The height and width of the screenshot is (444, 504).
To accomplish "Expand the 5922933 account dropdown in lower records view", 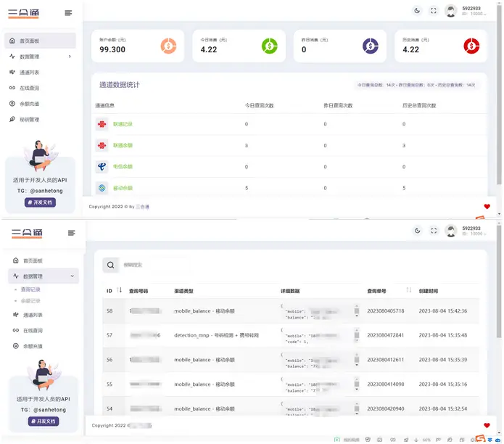I will [474, 231].
